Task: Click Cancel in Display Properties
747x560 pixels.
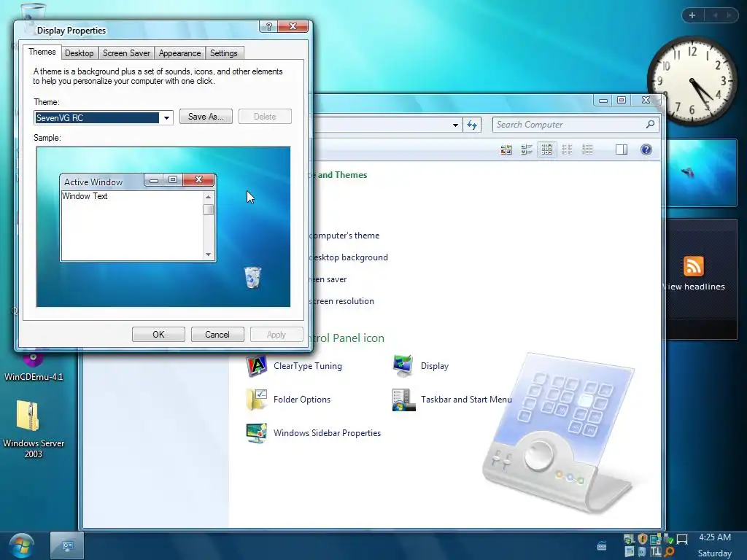Action: [217, 334]
